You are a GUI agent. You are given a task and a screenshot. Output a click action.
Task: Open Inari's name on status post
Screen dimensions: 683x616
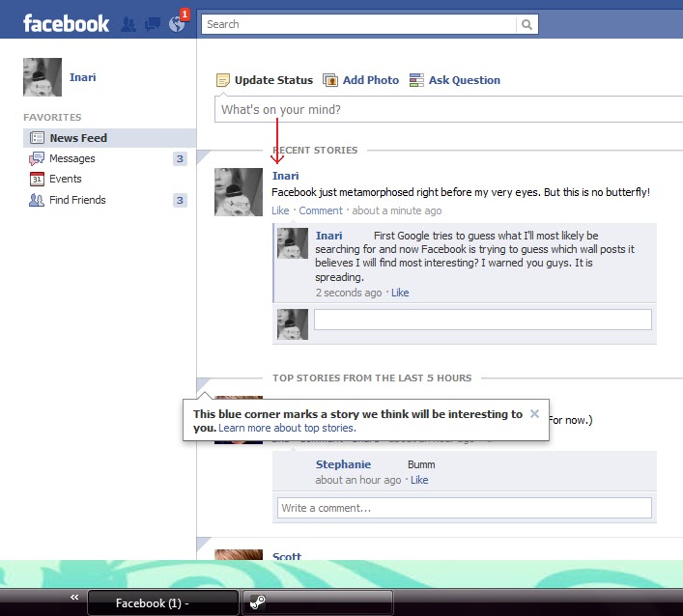[286, 176]
